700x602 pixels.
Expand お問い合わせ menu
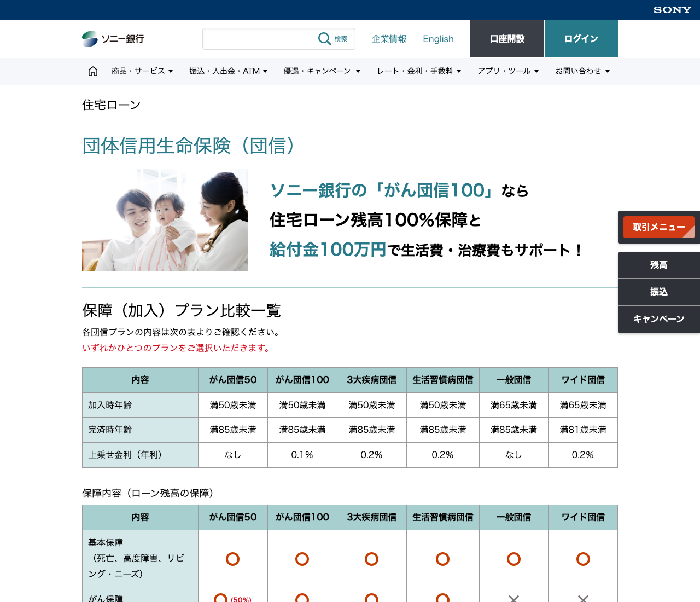coord(582,71)
